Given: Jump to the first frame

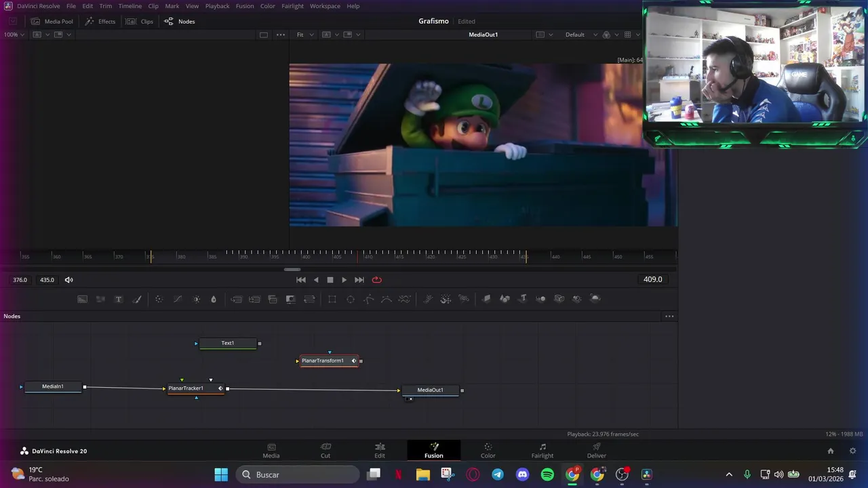Looking at the screenshot, I should pyautogui.click(x=301, y=280).
